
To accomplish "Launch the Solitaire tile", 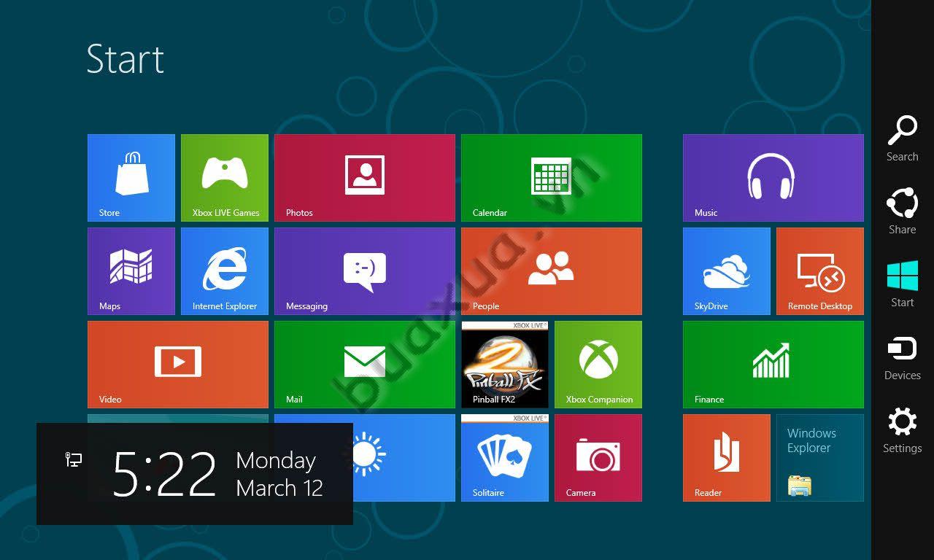I will point(505,458).
